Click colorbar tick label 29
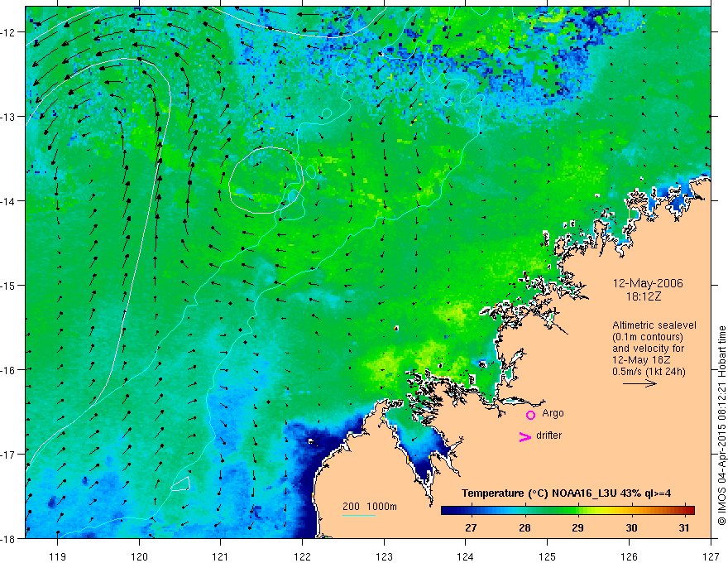Viewport: 728px width, 563px height. pyautogui.click(x=577, y=528)
